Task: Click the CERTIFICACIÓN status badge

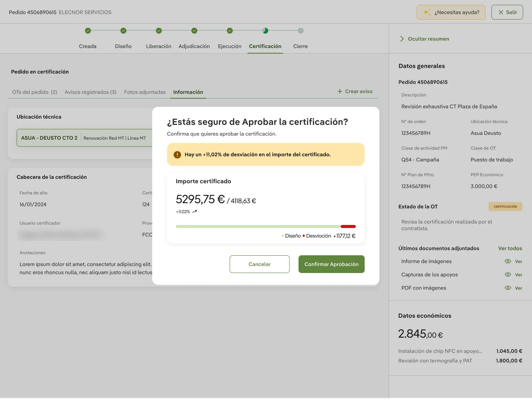Action: (x=505, y=207)
